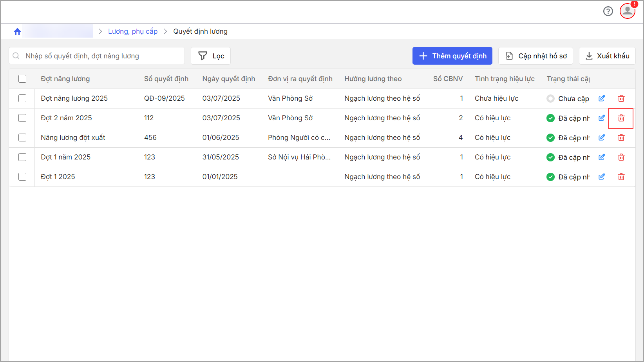Open the 'Lọc' filter options
The image size is (644, 362).
(x=211, y=56)
